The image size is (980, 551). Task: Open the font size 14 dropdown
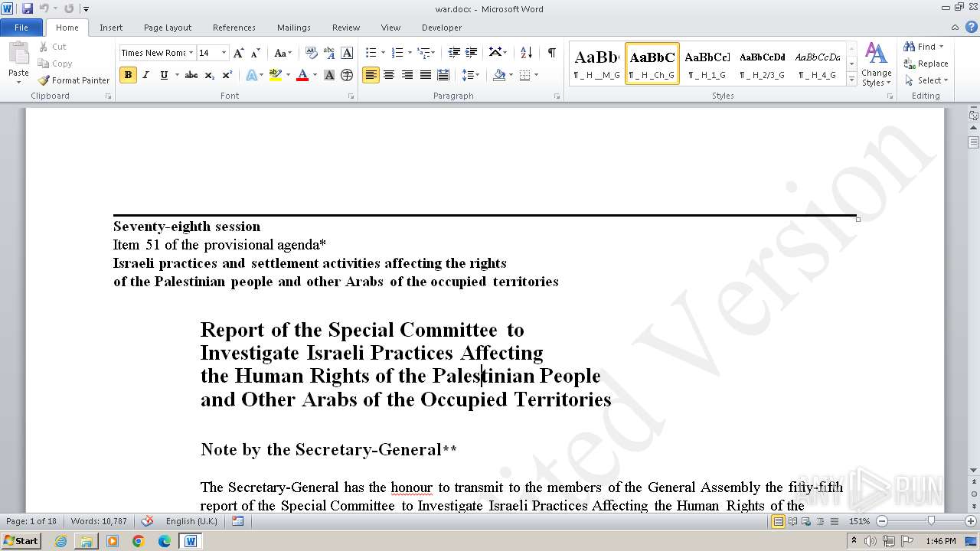click(x=224, y=53)
